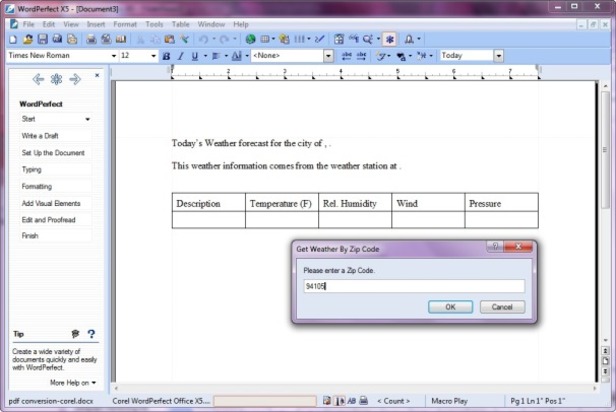Click the status bar insert cursor icon
This screenshot has width=616, height=412.
(x=339, y=401)
